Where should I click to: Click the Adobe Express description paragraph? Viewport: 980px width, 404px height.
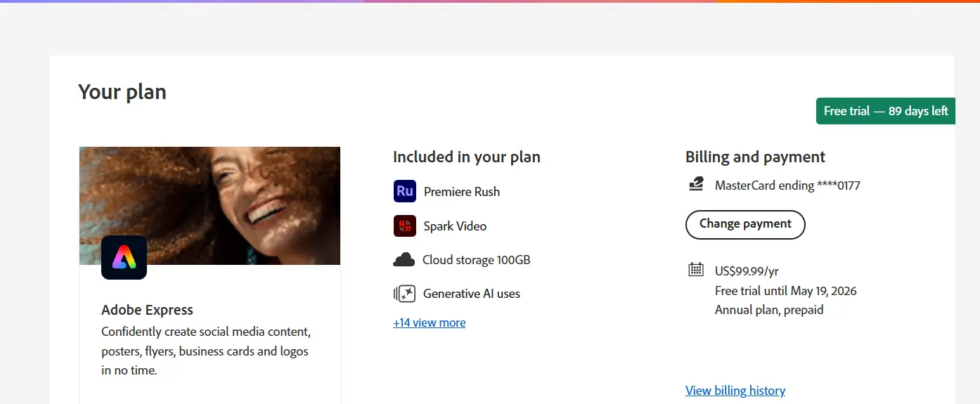pyautogui.click(x=206, y=351)
